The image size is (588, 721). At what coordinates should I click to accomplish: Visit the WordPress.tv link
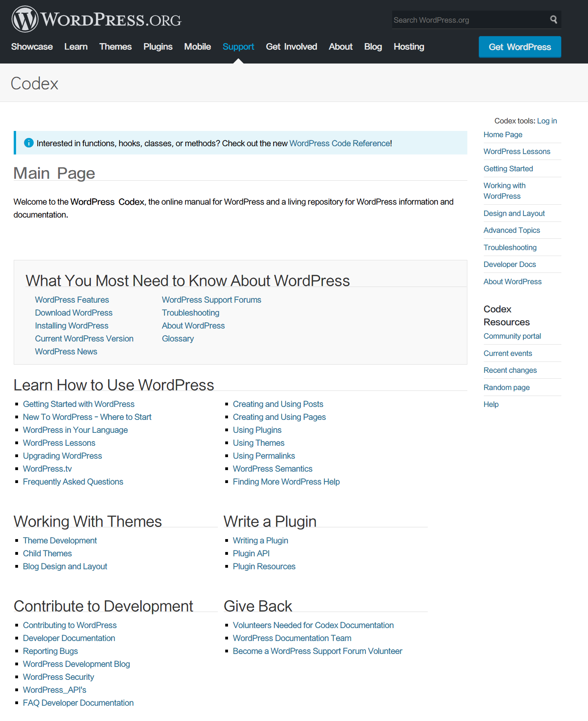click(x=47, y=469)
